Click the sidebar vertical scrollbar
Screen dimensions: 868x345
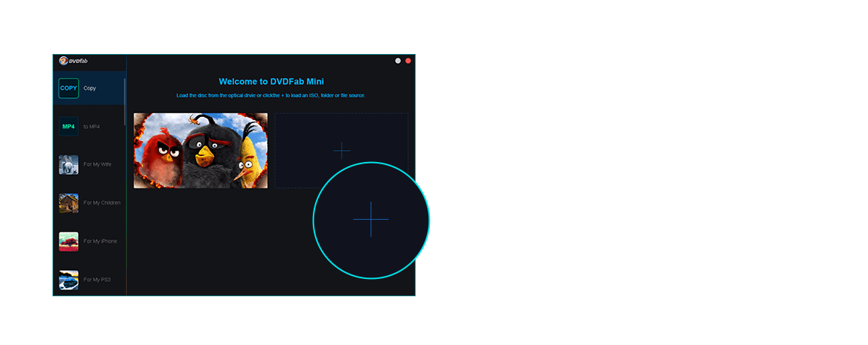coord(125,101)
